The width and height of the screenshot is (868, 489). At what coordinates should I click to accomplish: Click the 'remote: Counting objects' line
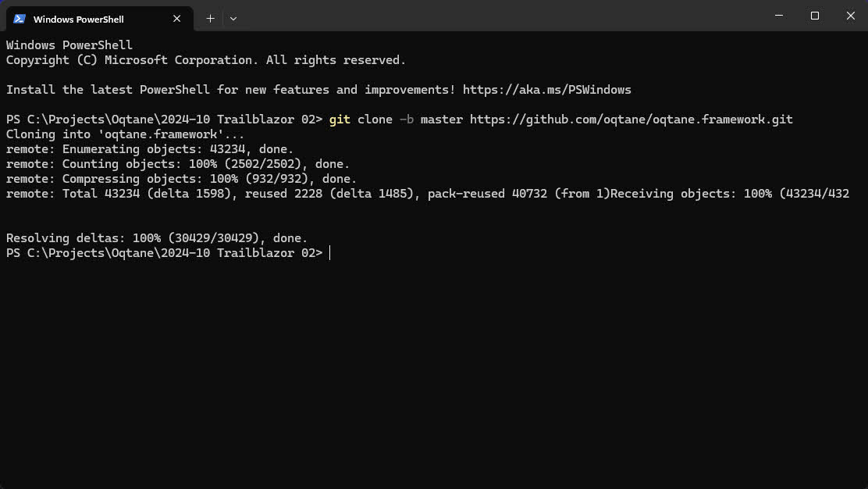tap(177, 164)
